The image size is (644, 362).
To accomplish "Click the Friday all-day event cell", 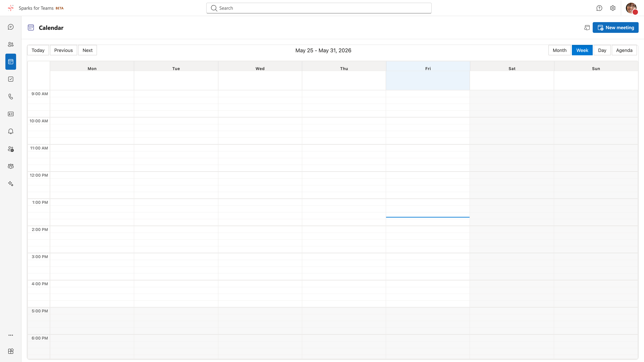I will (x=428, y=80).
